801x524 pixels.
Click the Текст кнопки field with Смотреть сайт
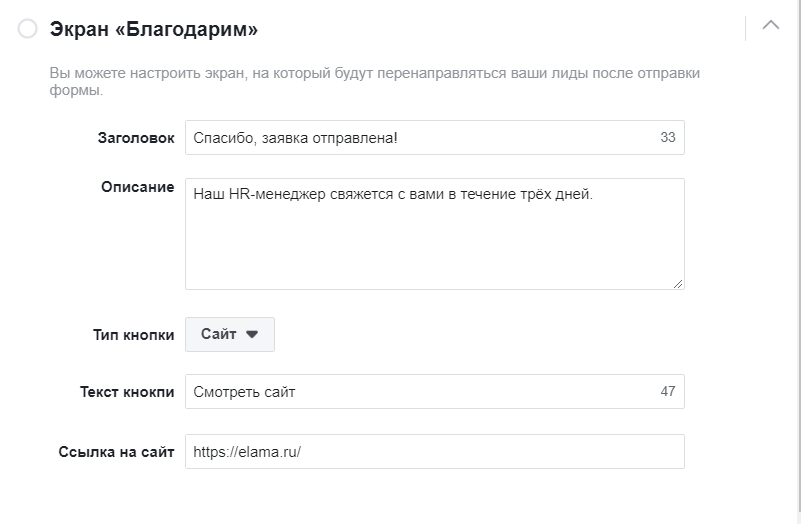[420, 392]
